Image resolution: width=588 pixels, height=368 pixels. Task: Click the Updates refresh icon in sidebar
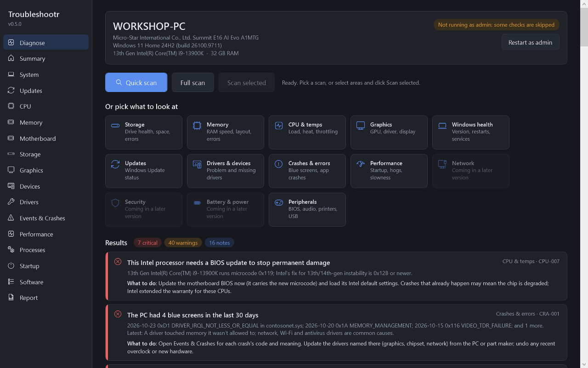(x=11, y=90)
